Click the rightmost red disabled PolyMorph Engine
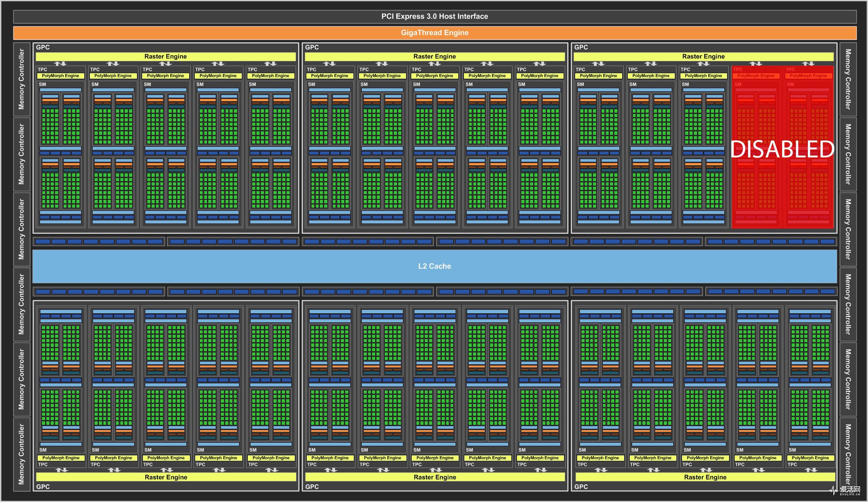 click(x=808, y=76)
